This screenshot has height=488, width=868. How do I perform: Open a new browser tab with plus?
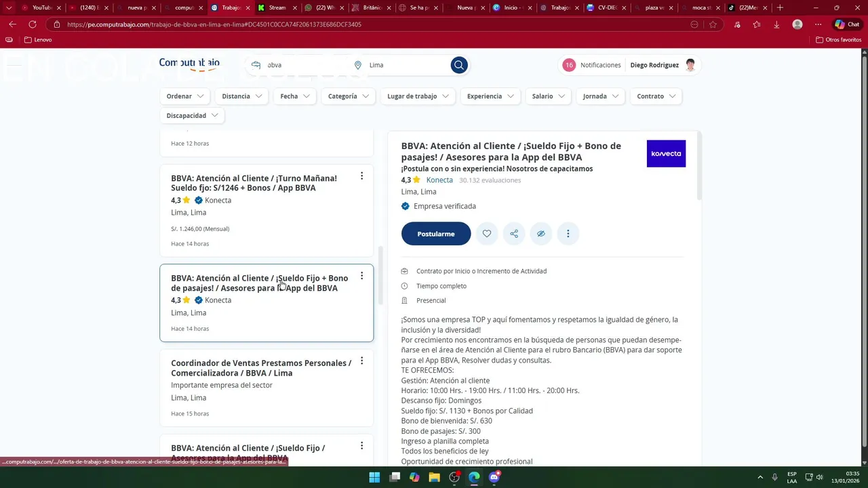tap(780, 7)
